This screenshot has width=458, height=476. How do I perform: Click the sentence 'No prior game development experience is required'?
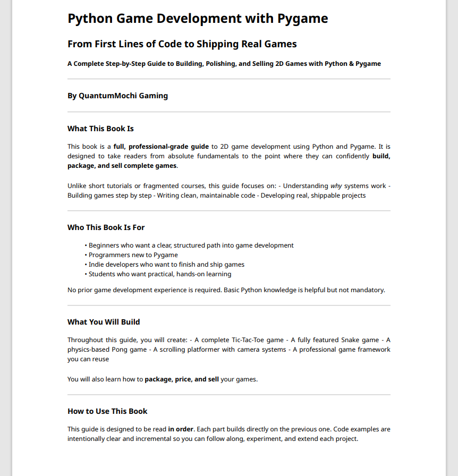(145, 290)
